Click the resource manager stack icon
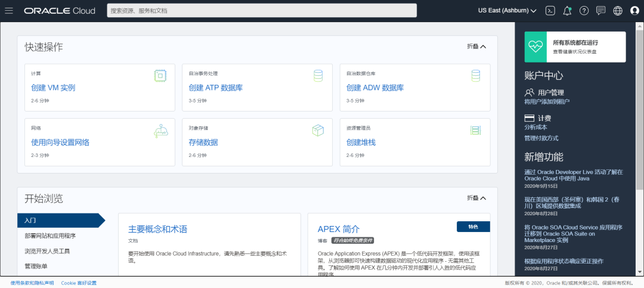The width and height of the screenshot is (644, 288). point(476,131)
